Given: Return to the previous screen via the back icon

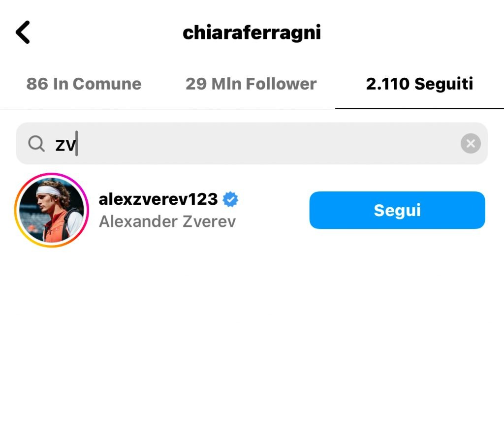Looking at the screenshot, I should pos(23,32).
